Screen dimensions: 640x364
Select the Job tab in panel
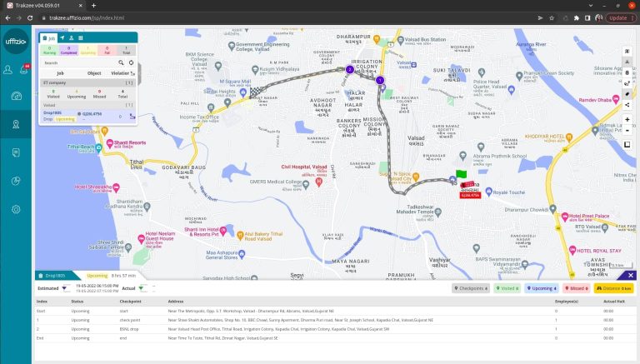tap(52, 38)
